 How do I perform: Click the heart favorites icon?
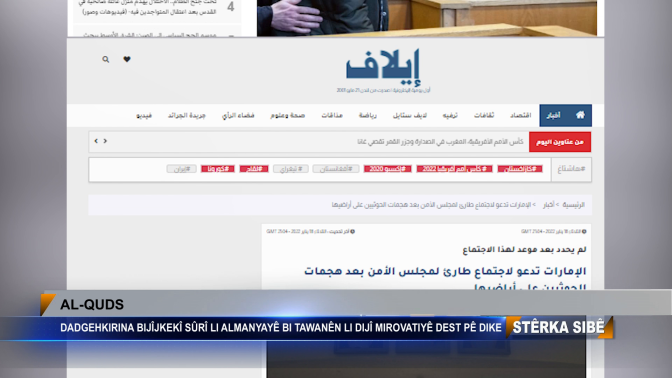point(127,59)
